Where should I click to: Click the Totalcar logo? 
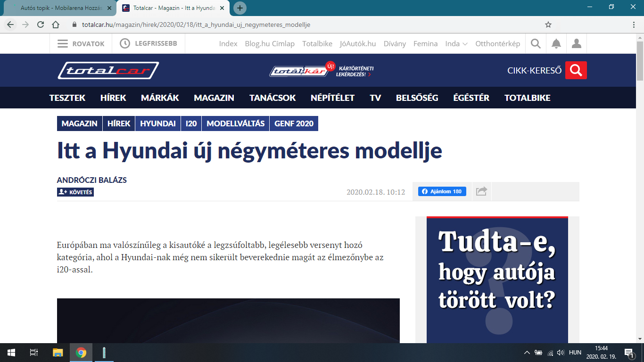point(108,71)
